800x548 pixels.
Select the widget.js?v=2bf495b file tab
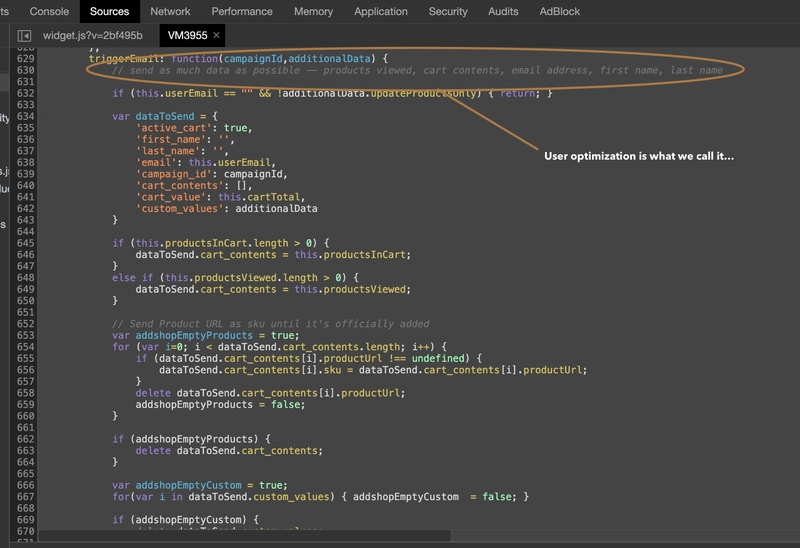[x=93, y=35]
